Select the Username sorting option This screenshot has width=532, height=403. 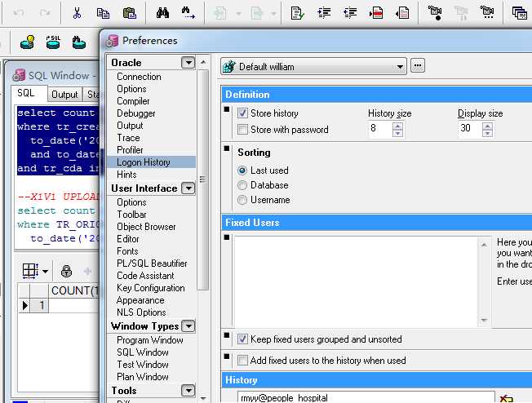242,200
